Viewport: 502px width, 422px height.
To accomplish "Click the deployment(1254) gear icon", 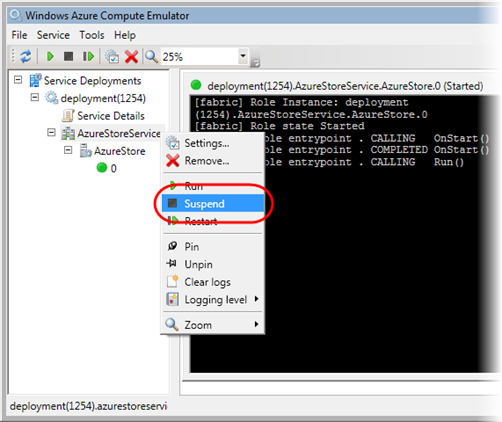I will coord(52,98).
